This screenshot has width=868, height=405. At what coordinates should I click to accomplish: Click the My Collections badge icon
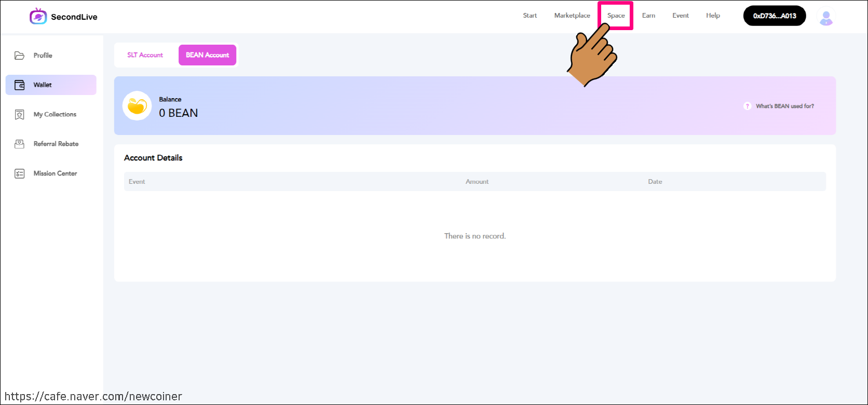coord(20,115)
